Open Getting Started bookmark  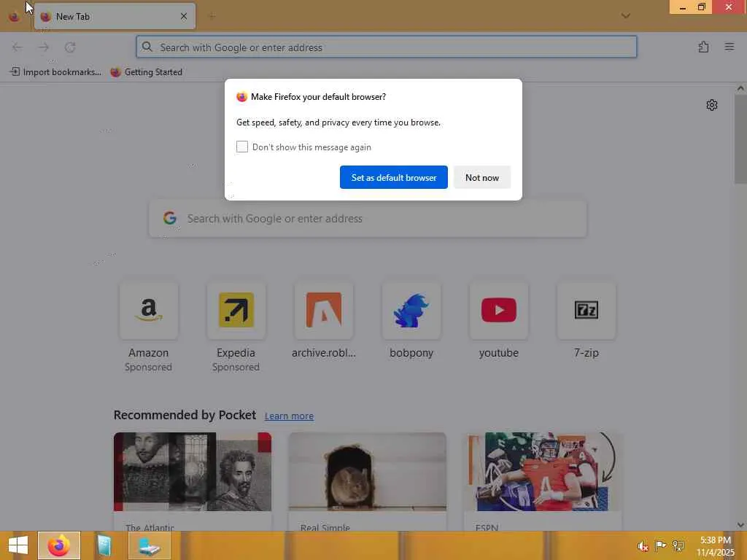point(146,72)
